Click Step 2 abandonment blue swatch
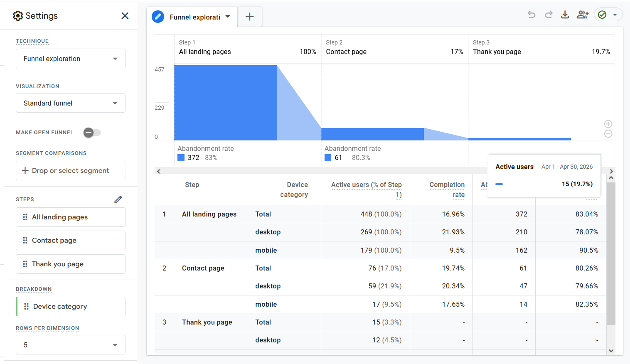 [328, 157]
